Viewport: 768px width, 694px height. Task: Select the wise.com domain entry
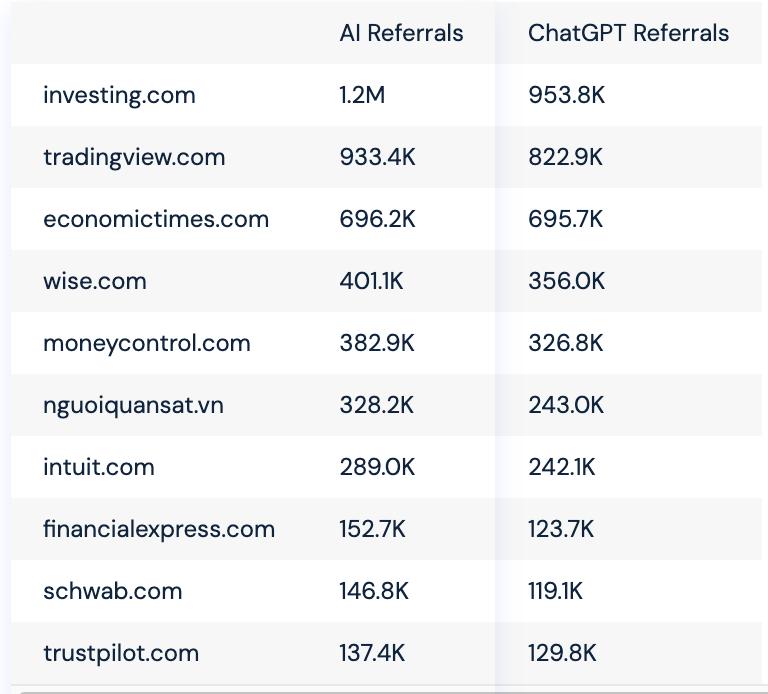pyautogui.click(x=95, y=281)
